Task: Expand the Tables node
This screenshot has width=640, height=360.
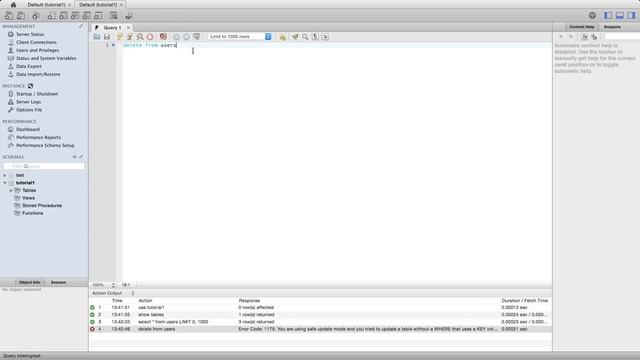Action: [11, 190]
